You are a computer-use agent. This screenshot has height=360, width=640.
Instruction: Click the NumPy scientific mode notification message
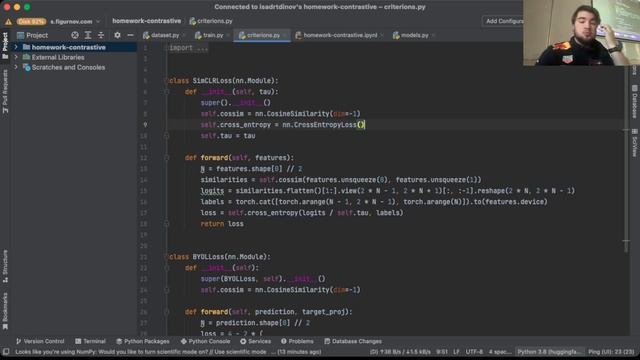(168, 352)
